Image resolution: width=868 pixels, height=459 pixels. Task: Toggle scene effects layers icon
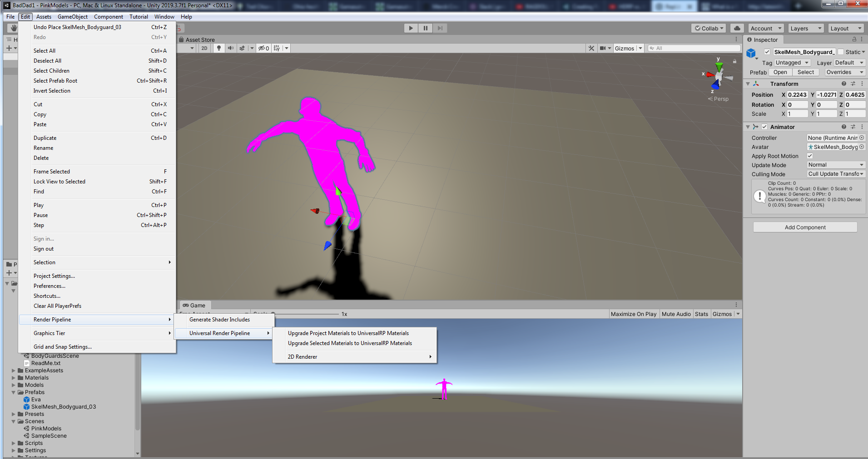coord(242,48)
